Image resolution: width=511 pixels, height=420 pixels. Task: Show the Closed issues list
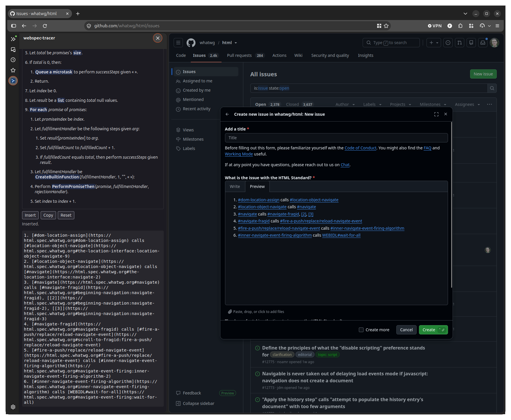(299, 104)
